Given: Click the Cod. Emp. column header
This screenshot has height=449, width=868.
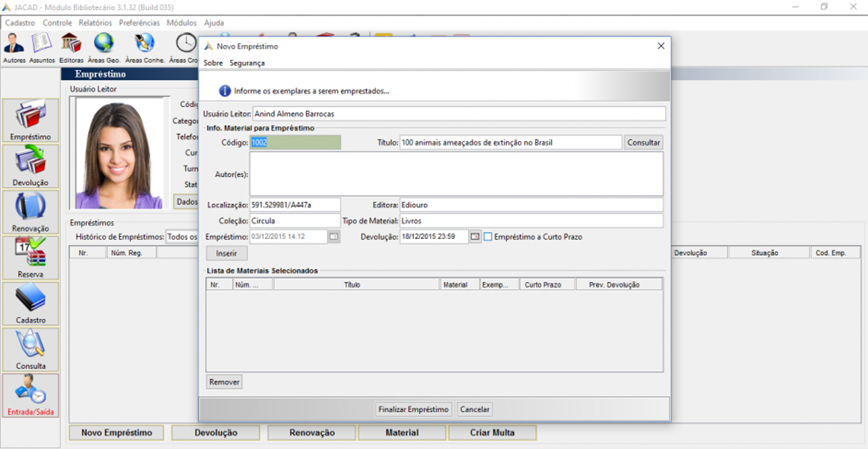Looking at the screenshot, I should coord(835,253).
